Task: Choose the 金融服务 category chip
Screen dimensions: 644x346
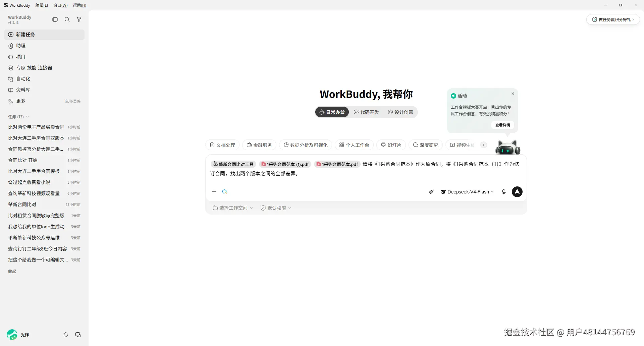Action: (259, 145)
